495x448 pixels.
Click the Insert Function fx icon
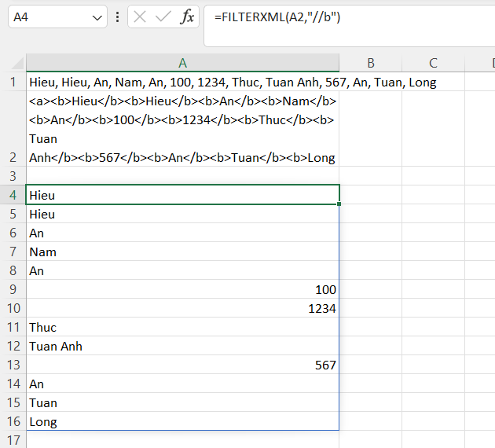[x=187, y=17]
